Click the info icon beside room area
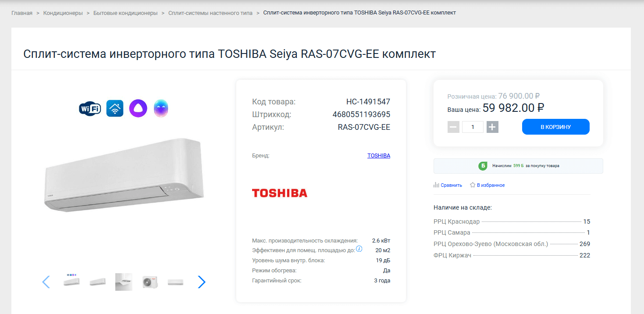This screenshot has height=314, width=644. tap(359, 249)
